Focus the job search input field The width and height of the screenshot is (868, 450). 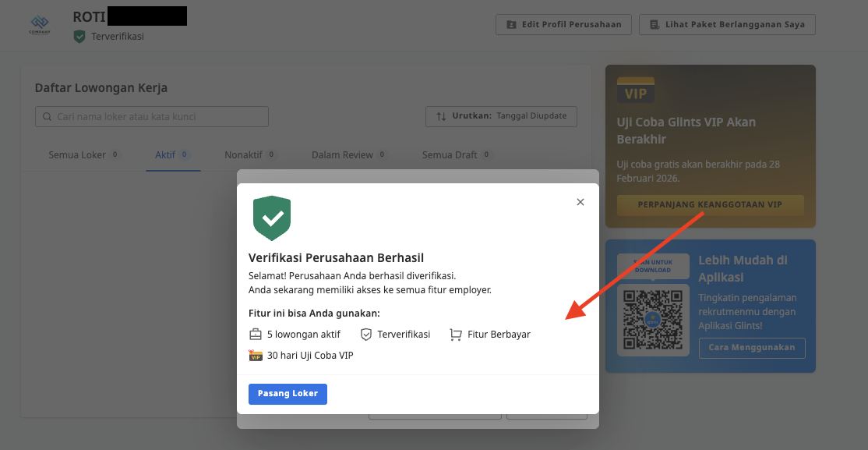pyautogui.click(x=152, y=117)
